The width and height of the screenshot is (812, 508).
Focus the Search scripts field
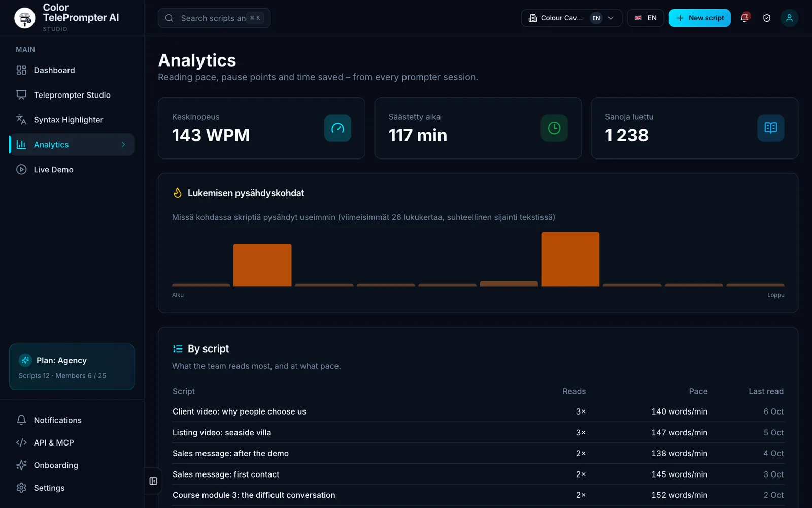[x=214, y=18]
